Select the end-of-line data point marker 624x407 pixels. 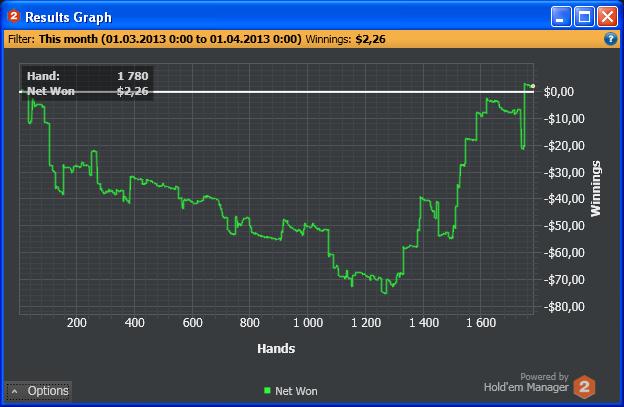[x=533, y=86]
